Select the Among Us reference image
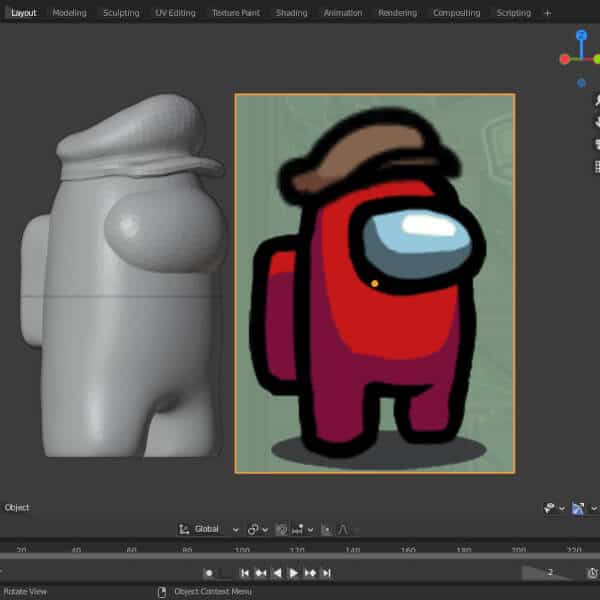Viewport: 600px width, 600px height. point(375,284)
